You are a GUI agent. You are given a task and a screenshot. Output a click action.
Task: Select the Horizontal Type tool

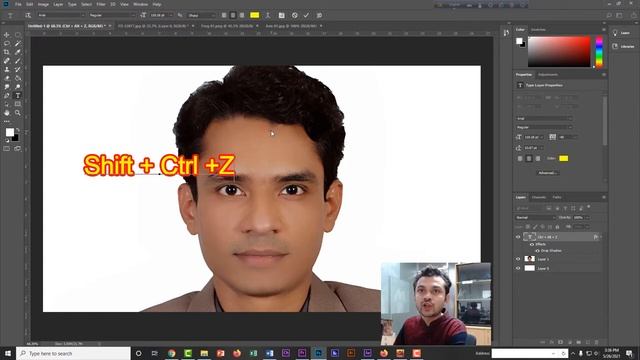click(18, 96)
